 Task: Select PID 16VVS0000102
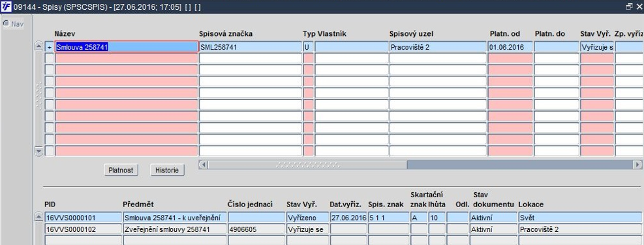(83, 229)
